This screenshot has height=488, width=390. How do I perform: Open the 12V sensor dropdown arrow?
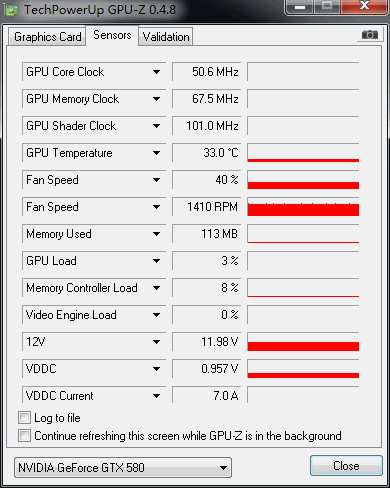tap(156, 342)
